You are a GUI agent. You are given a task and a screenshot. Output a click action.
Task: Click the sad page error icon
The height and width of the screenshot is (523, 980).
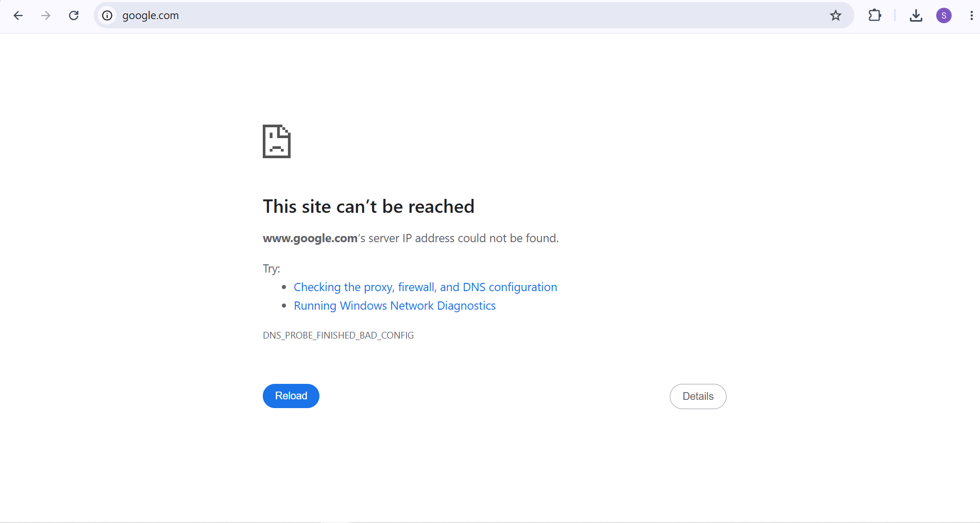[277, 141]
